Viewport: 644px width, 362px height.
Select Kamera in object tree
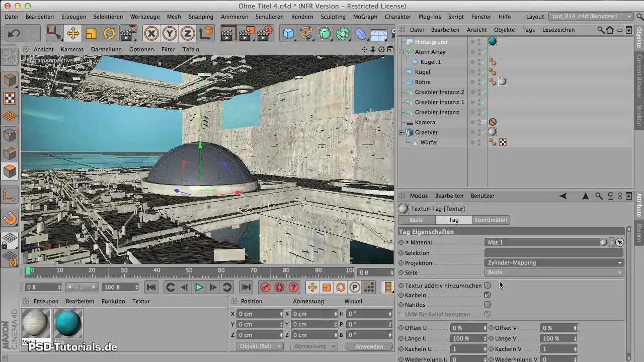click(425, 122)
